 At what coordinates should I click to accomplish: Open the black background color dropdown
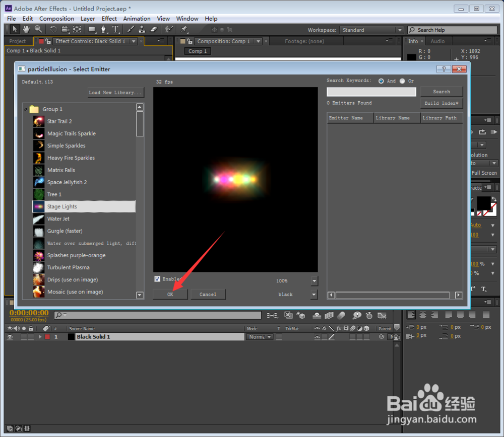coord(314,295)
